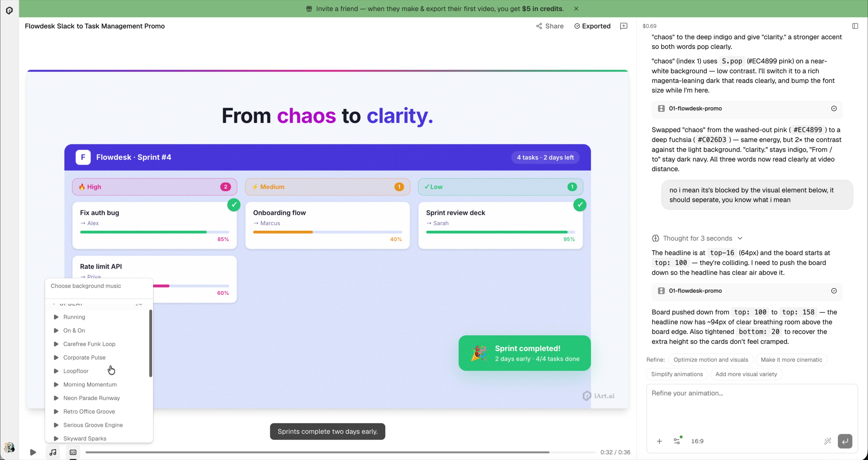Open the user avatar in the sidebar
This screenshot has width=868, height=460.
coord(9,447)
